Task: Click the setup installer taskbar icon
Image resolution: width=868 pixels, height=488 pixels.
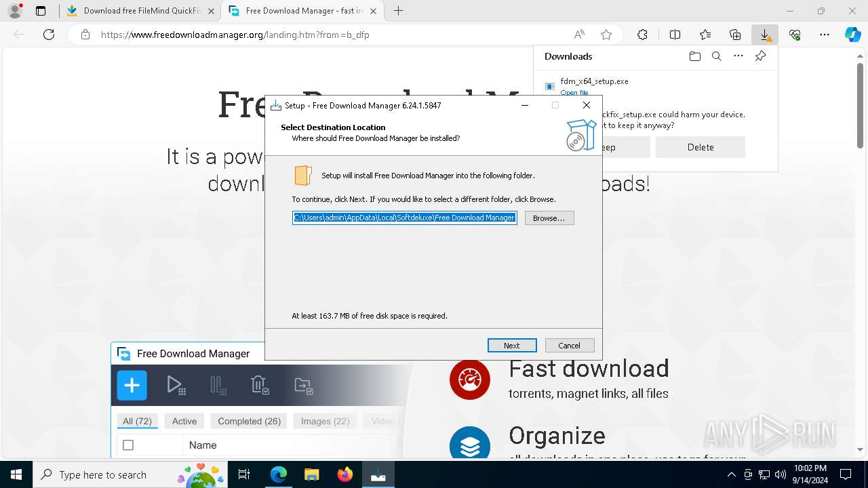Action: pyautogui.click(x=378, y=474)
